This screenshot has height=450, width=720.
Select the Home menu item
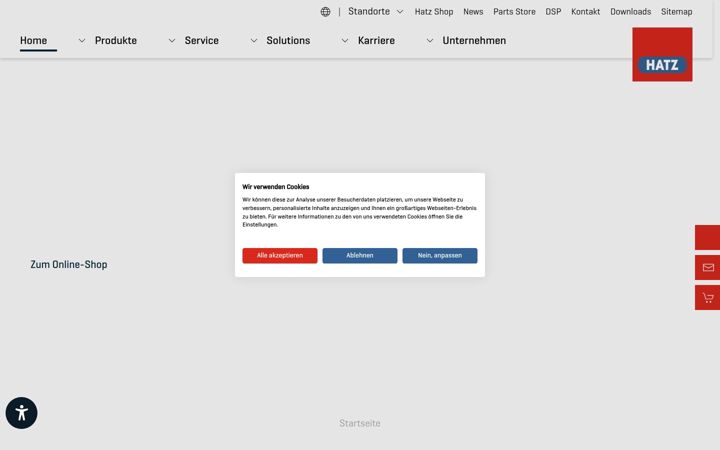tap(34, 40)
